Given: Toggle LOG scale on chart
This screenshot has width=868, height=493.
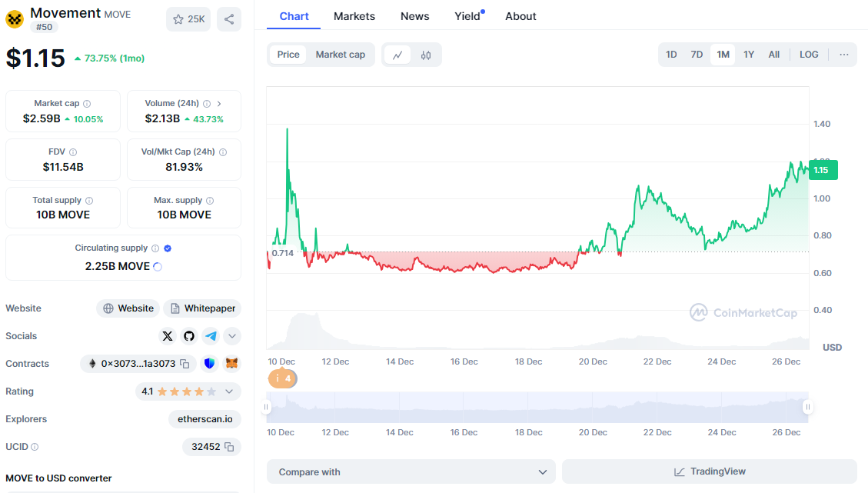Looking at the screenshot, I should click(x=809, y=55).
